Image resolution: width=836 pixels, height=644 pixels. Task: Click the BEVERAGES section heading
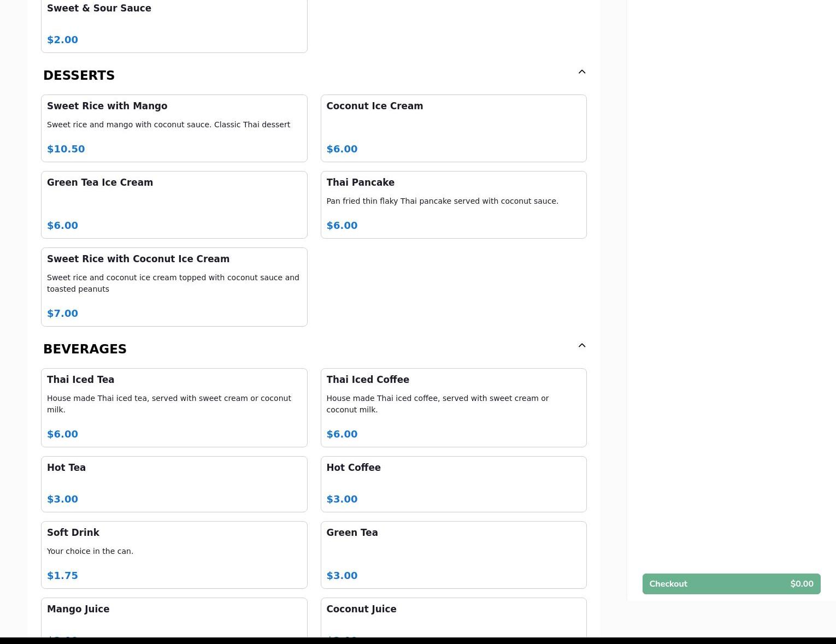[85, 349]
